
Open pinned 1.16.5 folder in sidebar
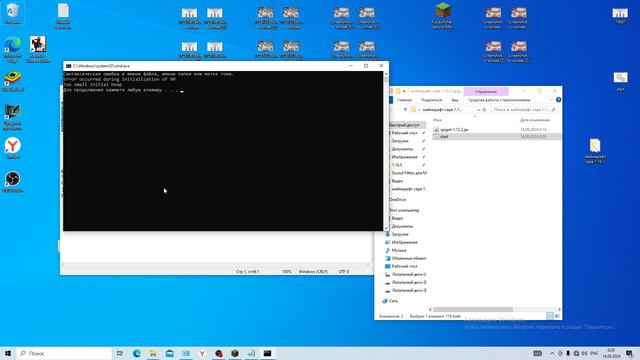click(397, 165)
